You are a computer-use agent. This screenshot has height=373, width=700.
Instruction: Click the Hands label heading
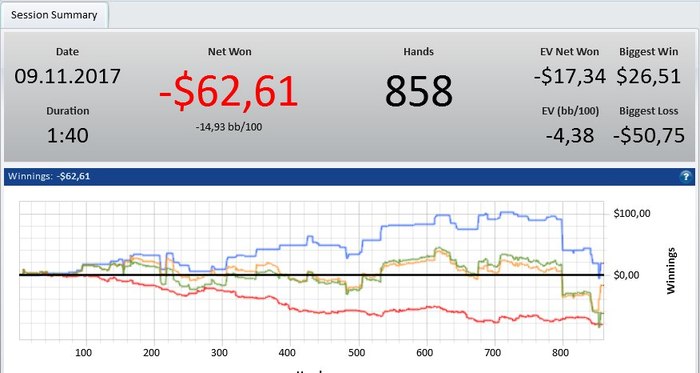point(418,52)
